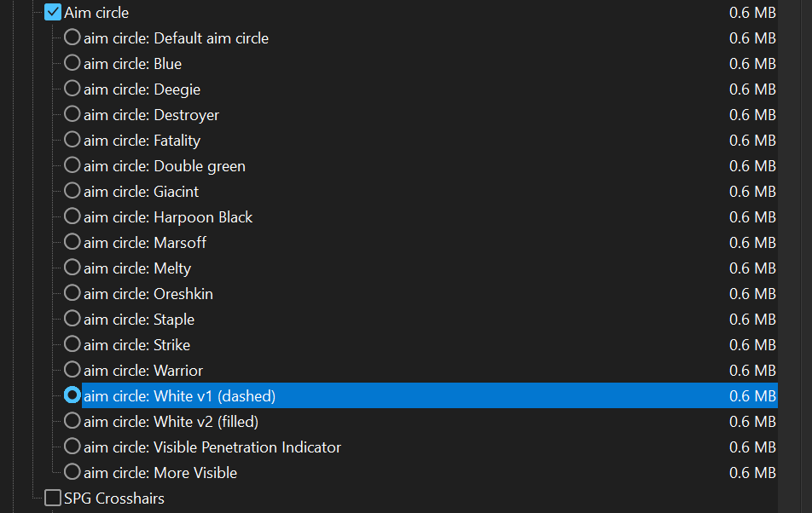This screenshot has height=513, width=812.
Task: Select White v2 (filled) aim circle
Action: pos(72,421)
